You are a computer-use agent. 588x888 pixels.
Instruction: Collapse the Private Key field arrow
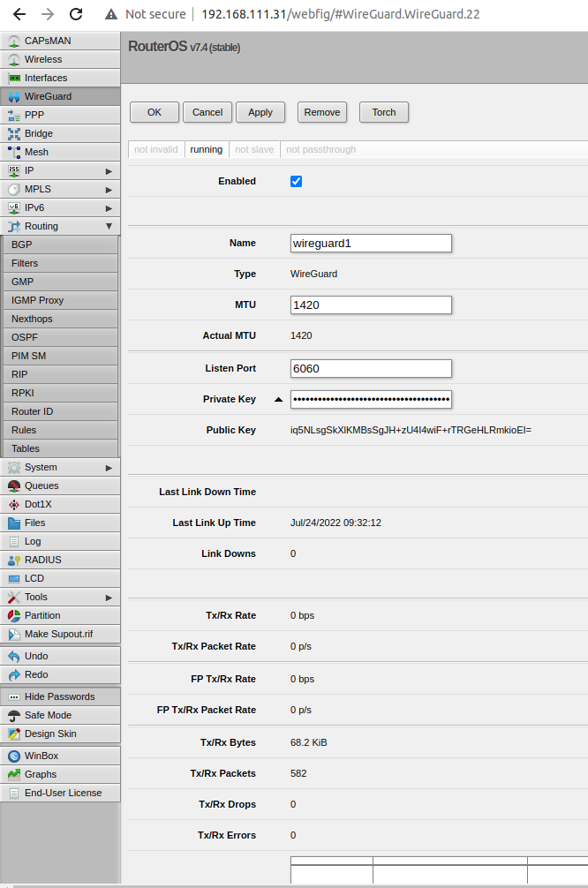click(278, 399)
